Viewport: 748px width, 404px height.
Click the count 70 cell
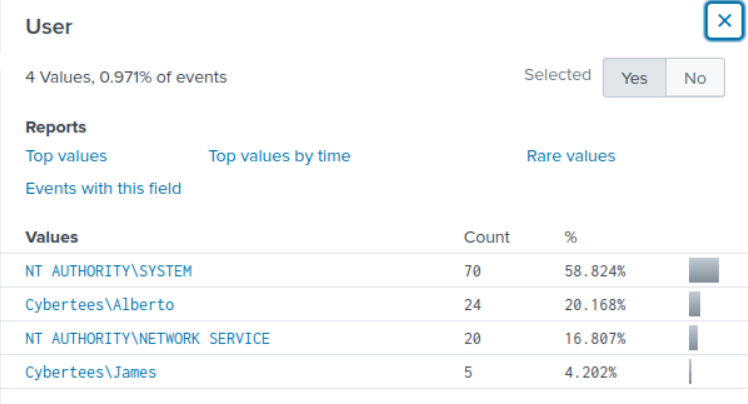pos(472,271)
